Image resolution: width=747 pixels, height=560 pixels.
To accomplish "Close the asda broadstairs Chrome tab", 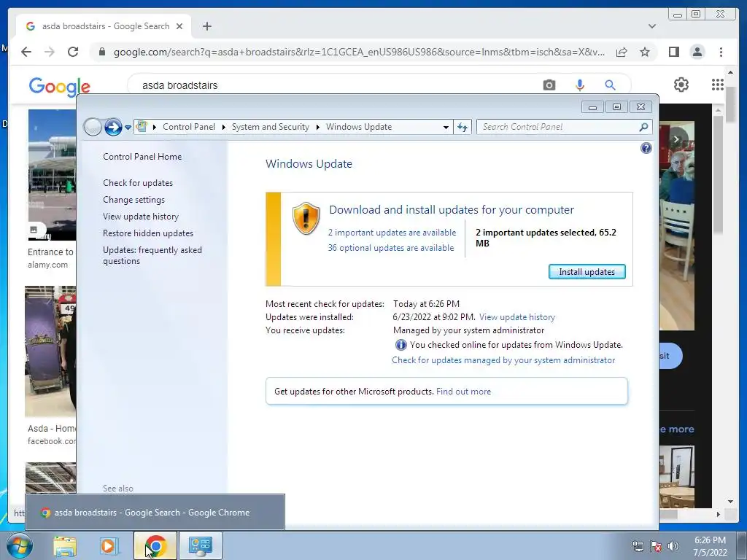I will tap(179, 26).
